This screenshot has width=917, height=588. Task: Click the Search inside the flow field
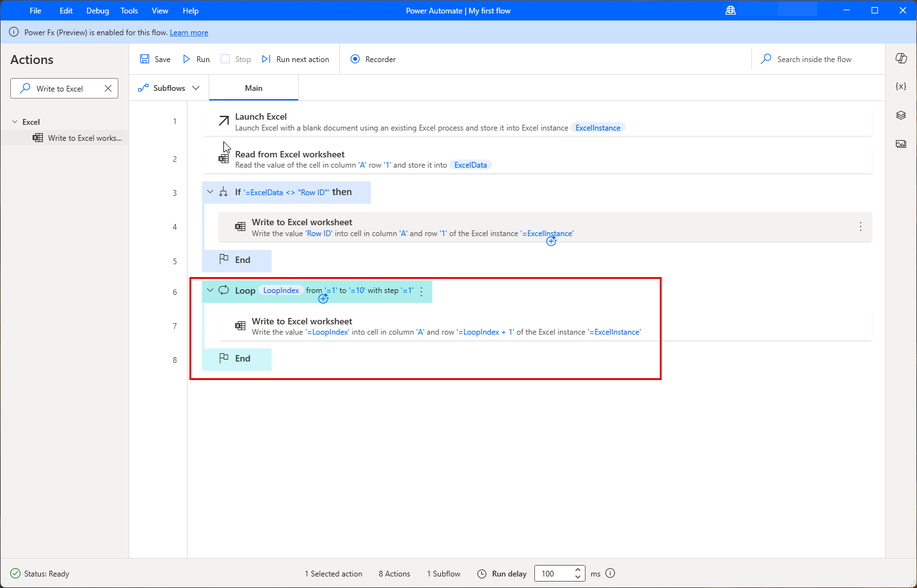[x=813, y=59]
